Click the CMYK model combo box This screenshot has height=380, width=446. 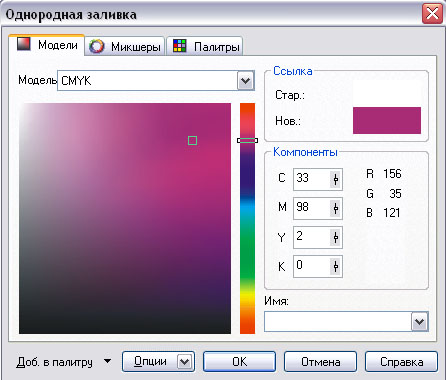click(x=156, y=81)
